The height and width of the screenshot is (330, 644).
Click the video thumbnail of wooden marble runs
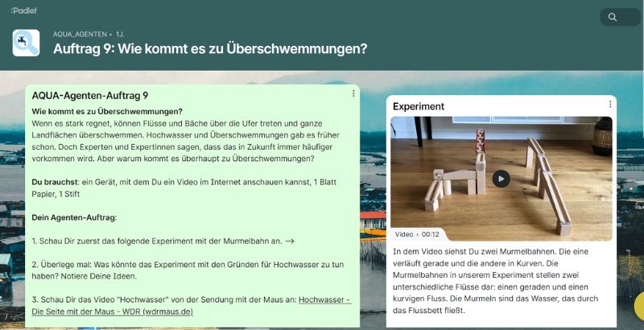501,179
